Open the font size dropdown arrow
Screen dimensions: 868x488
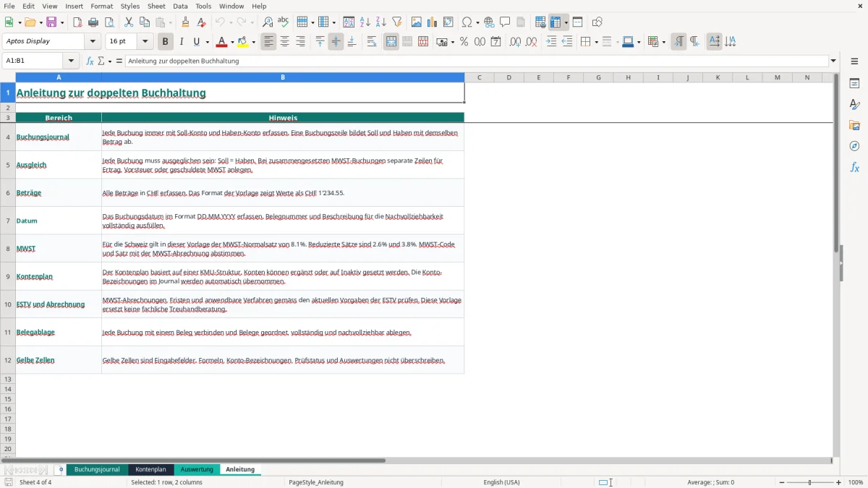tap(145, 42)
